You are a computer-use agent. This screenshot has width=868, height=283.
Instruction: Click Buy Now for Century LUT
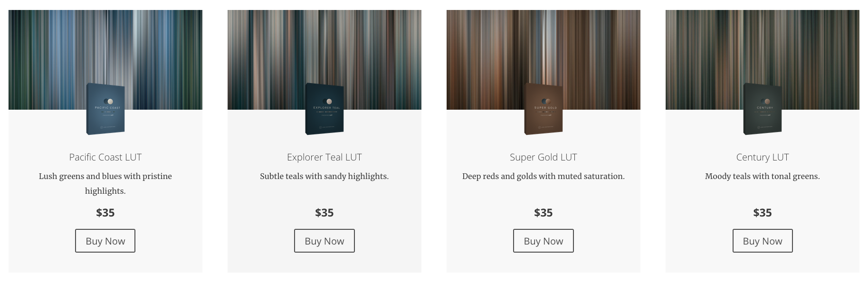[763, 241]
